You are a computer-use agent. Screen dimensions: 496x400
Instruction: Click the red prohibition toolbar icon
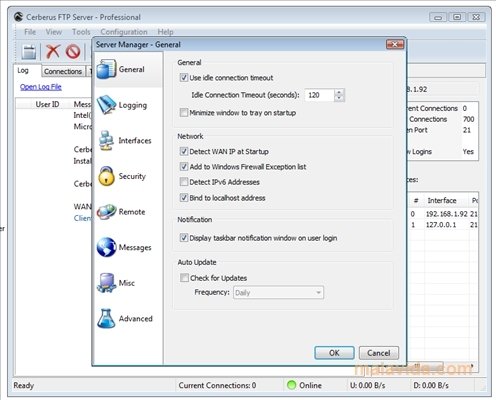pos(73,52)
